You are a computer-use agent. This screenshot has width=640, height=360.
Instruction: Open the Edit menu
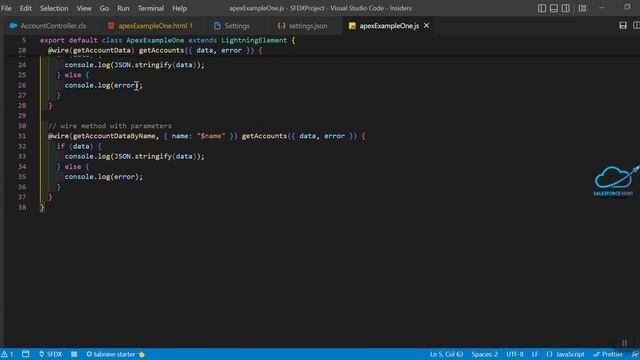click(26, 8)
